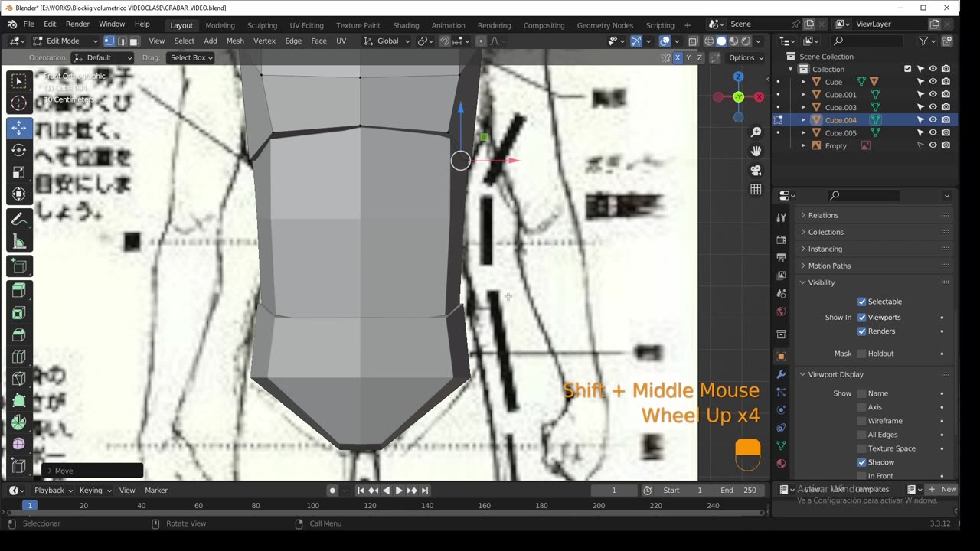Screen dimensions: 980x551
Task: Select the Poly Build tool
Action: click(x=19, y=400)
